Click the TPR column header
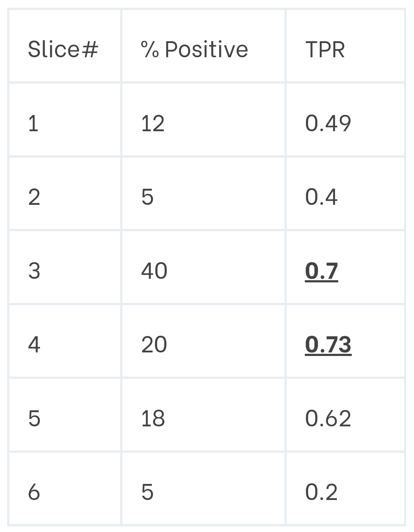 point(325,49)
